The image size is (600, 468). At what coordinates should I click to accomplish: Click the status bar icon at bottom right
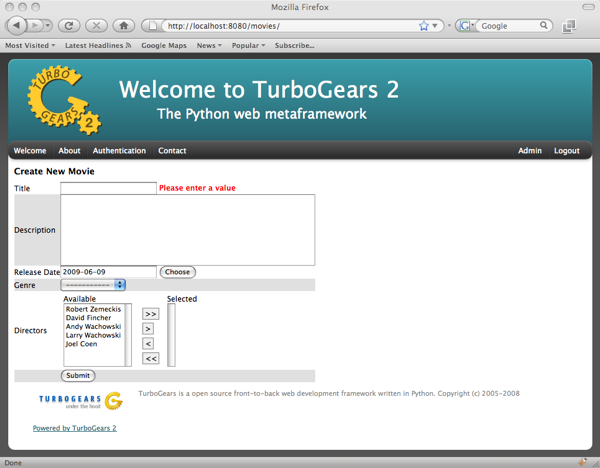(582, 462)
